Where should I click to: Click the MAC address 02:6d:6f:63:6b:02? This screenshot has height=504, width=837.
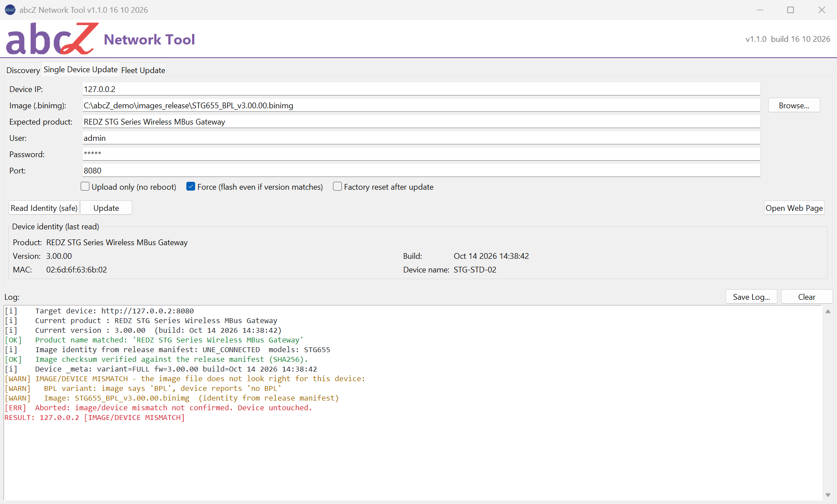(77, 270)
